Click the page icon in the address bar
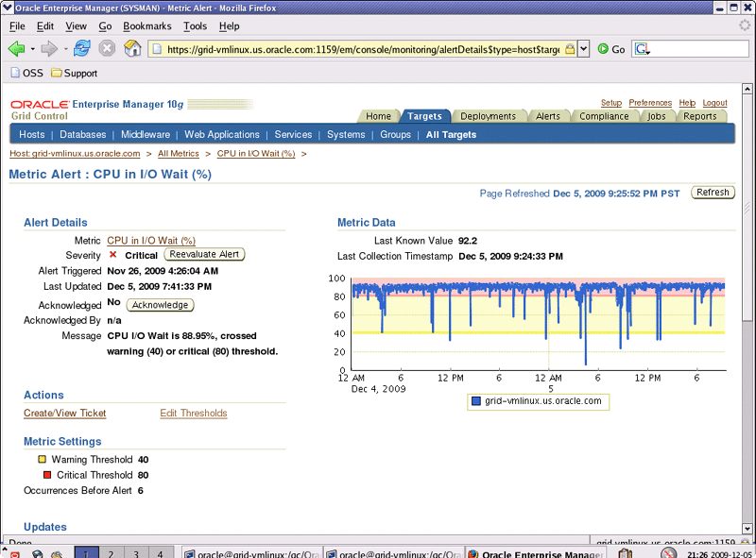This screenshot has width=756, height=558. click(x=156, y=49)
